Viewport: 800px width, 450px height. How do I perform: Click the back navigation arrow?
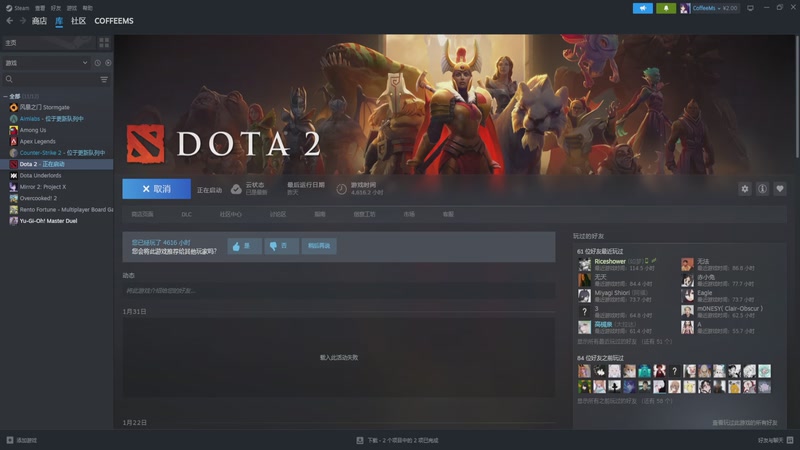pyautogui.click(x=10, y=21)
